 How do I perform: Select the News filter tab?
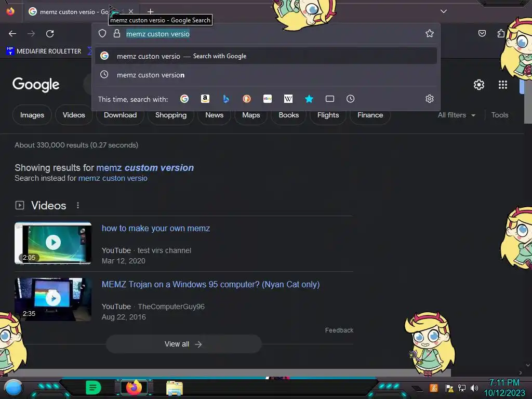click(x=214, y=115)
